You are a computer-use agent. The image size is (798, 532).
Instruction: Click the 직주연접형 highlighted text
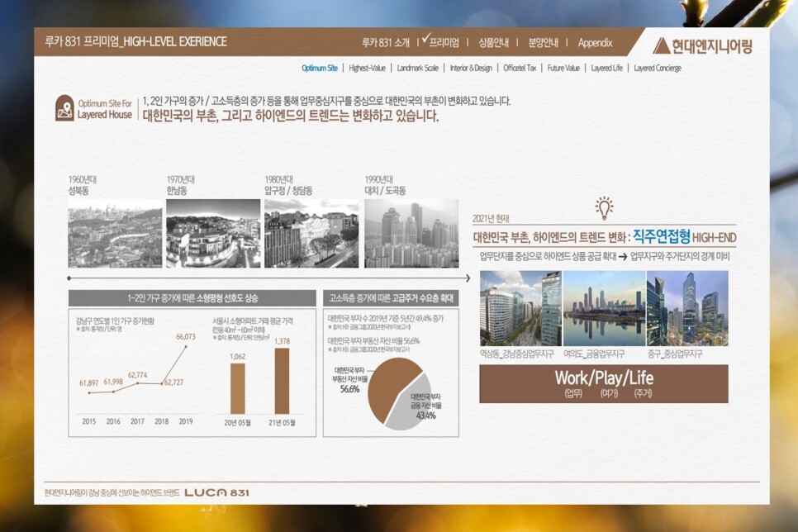[662, 236]
